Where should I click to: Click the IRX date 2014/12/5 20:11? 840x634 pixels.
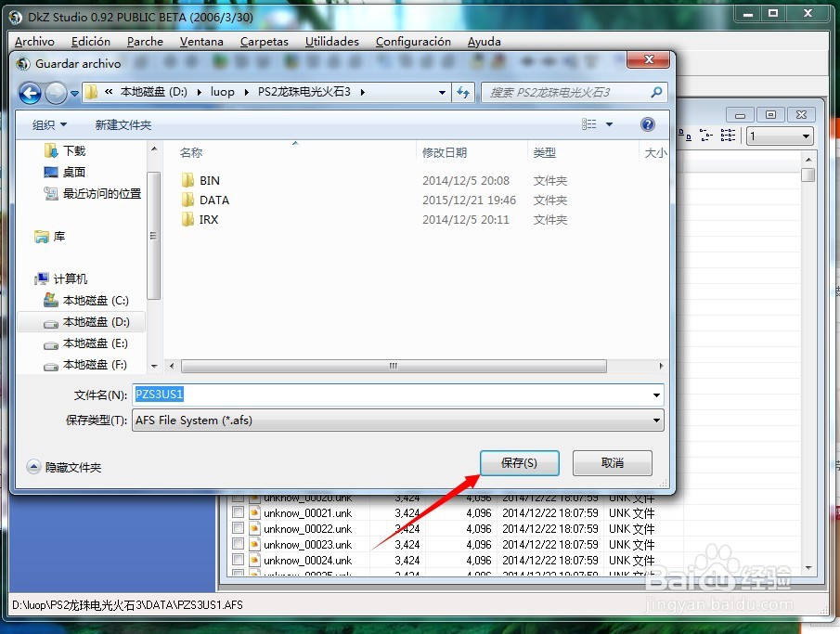click(x=466, y=219)
